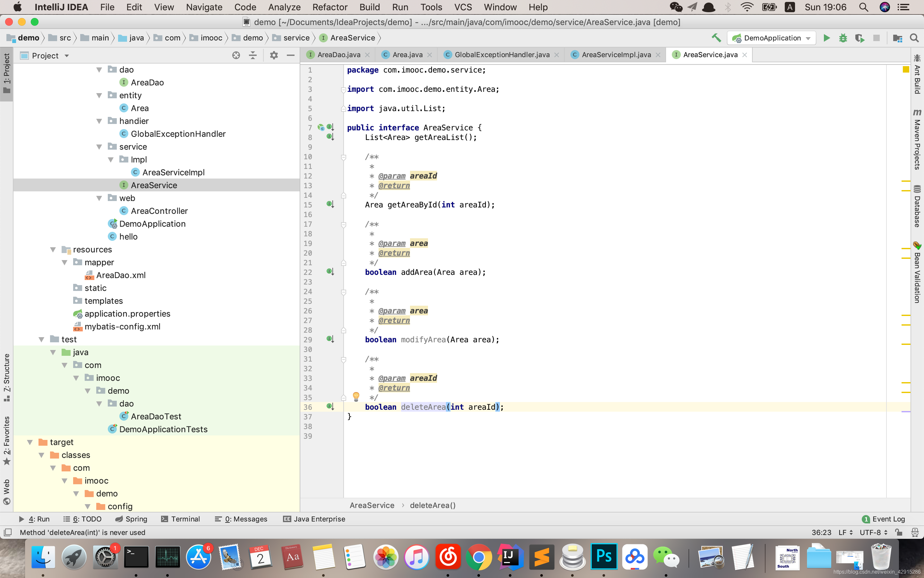Open the Refactor menu

(x=329, y=7)
